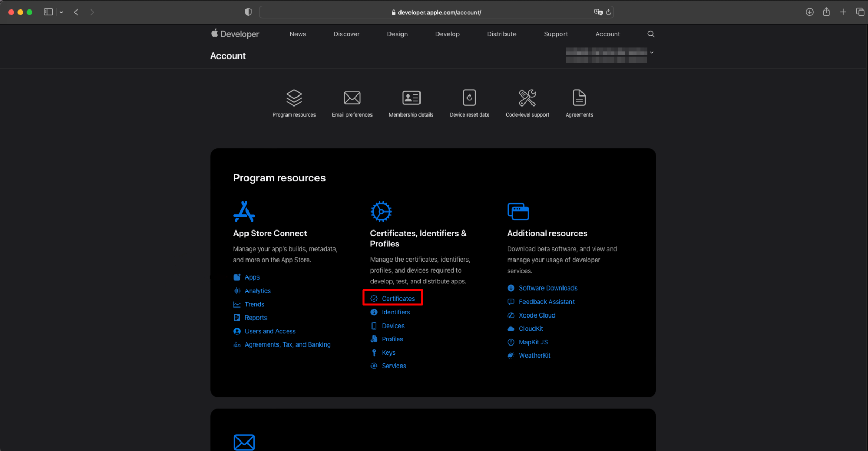Open the Membership details card icon
Screen dimensions: 868x451
coord(411,98)
